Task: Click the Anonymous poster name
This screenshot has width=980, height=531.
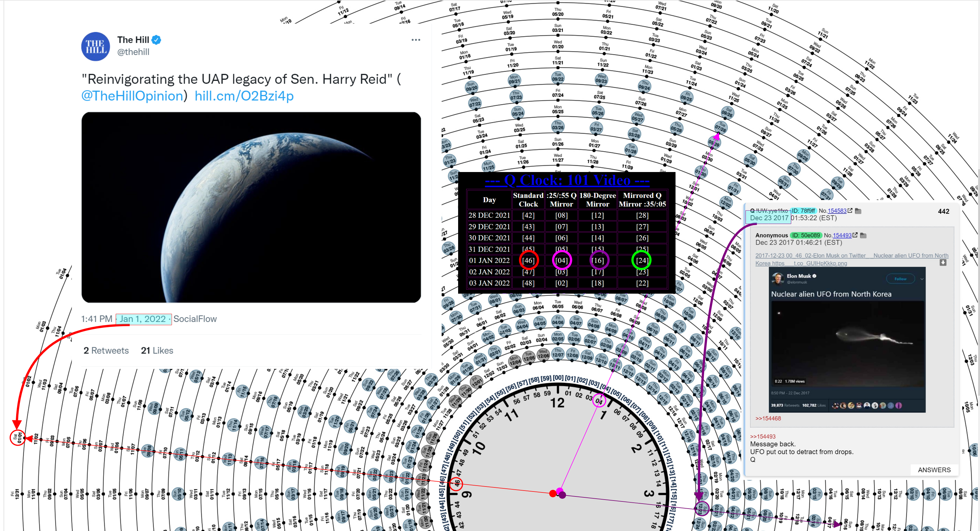Action: [x=772, y=235]
